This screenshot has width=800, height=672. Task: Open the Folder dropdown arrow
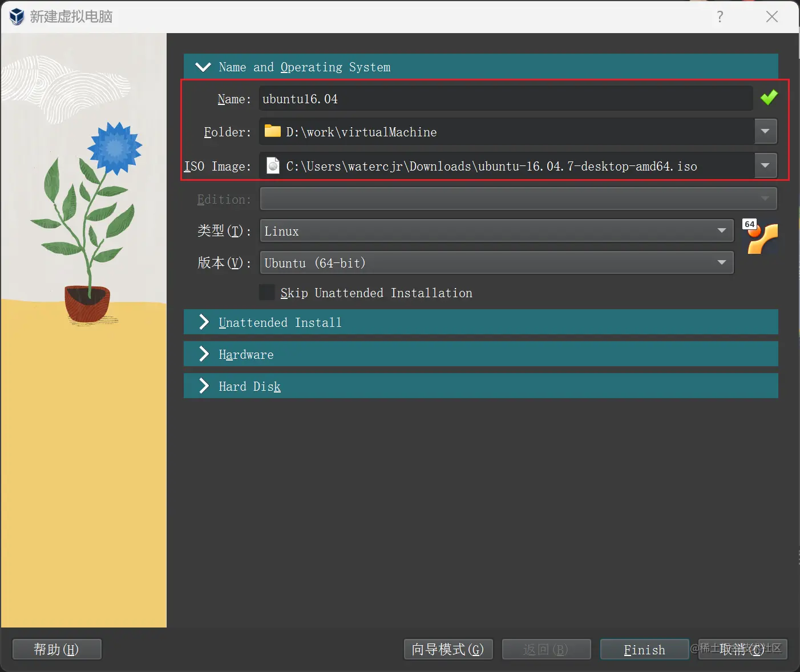[765, 132]
